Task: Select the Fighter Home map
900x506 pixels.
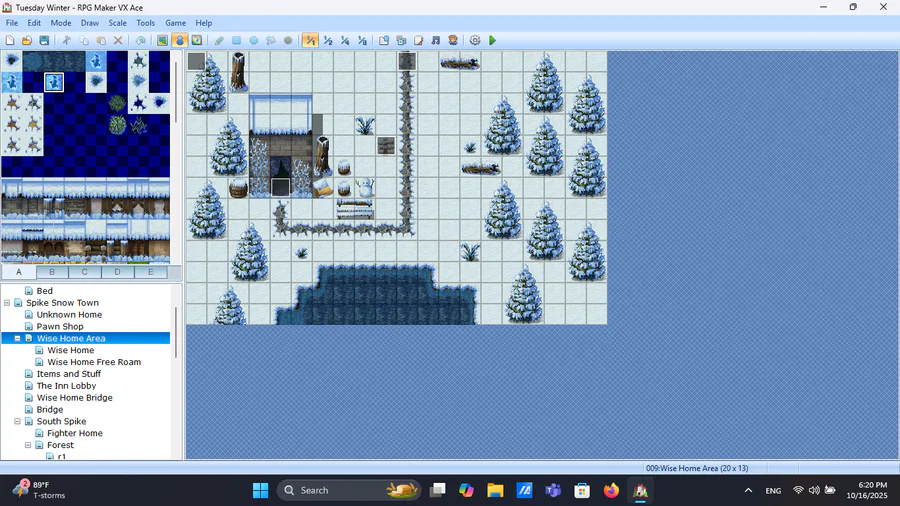Action: coord(75,433)
